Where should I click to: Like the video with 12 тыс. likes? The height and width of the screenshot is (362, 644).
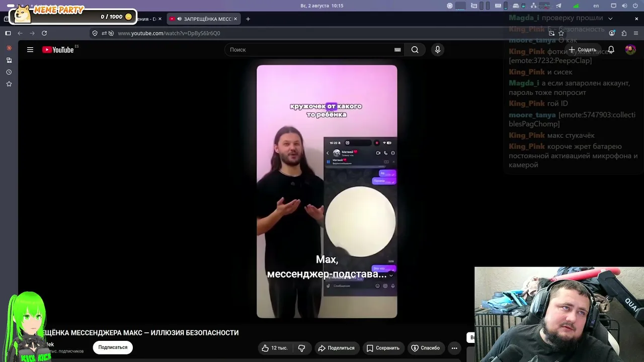[x=274, y=348]
